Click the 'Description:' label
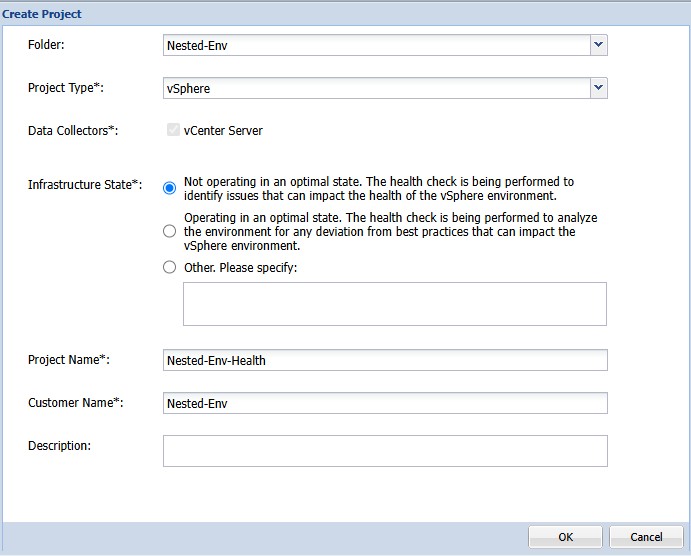The width and height of the screenshot is (691, 556). pos(59,445)
